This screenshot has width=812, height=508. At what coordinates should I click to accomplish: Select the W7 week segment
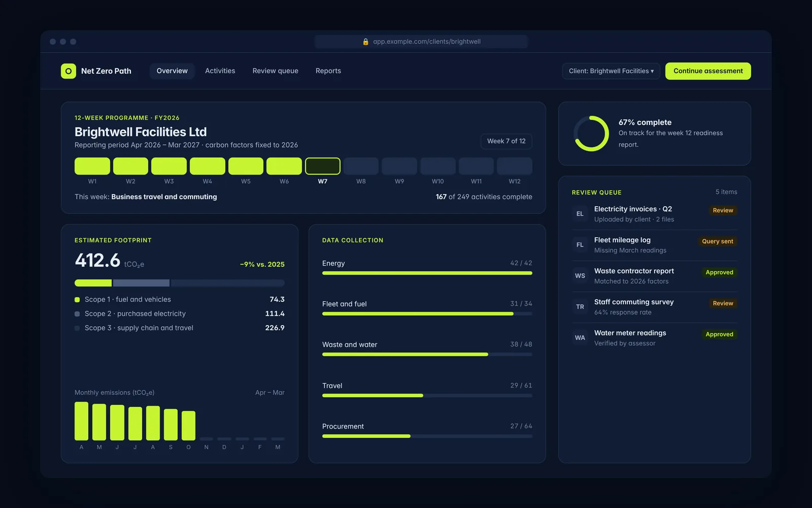[x=323, y=166]
